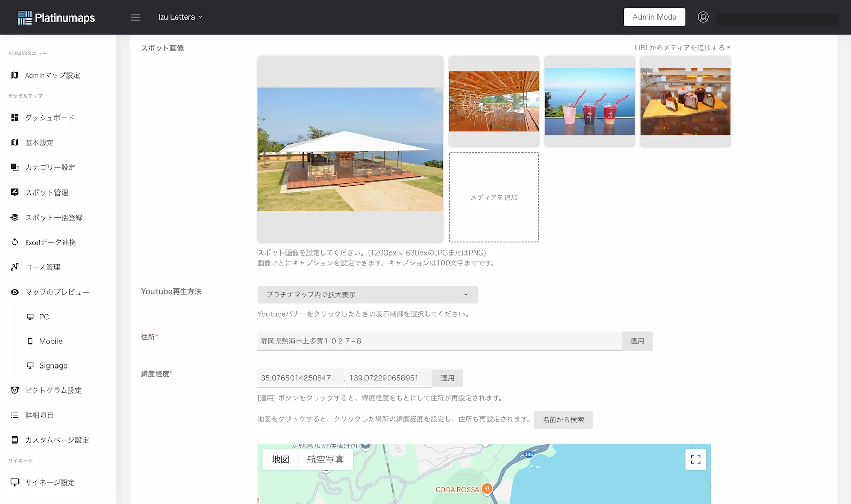Launch Excelデータ連携 from the sidebar
Image resolution: width=851 pixels, height=504 pixels.
[x=50, y=242]
